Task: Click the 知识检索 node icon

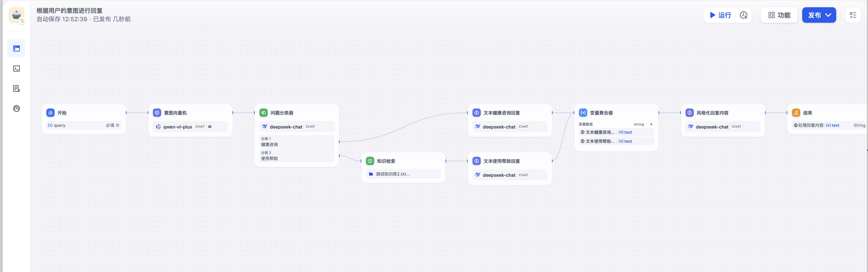Action: click(370, 161)
